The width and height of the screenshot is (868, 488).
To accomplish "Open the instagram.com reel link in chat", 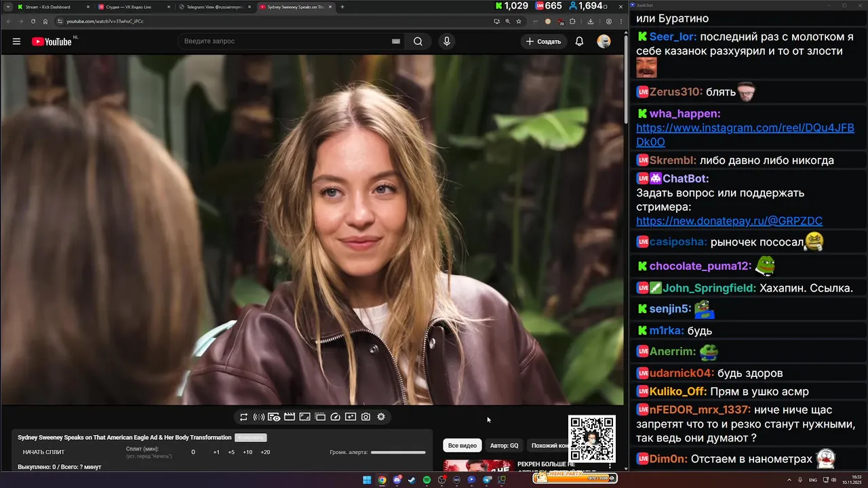I will point(745,135).
